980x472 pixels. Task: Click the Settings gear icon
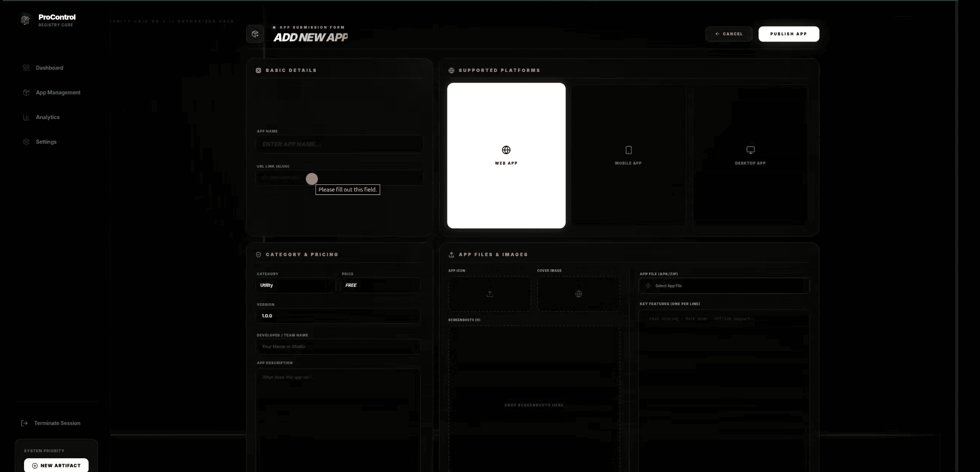point(26,142)
